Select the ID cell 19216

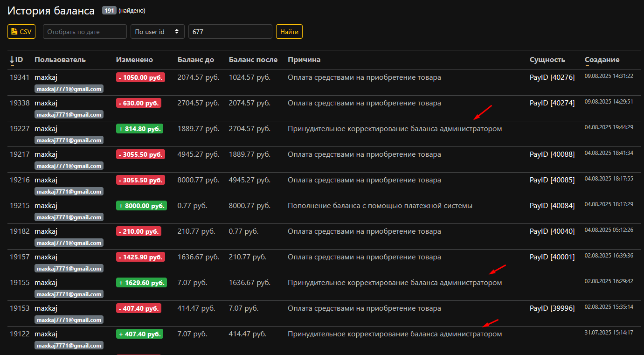tap(20, 180)
